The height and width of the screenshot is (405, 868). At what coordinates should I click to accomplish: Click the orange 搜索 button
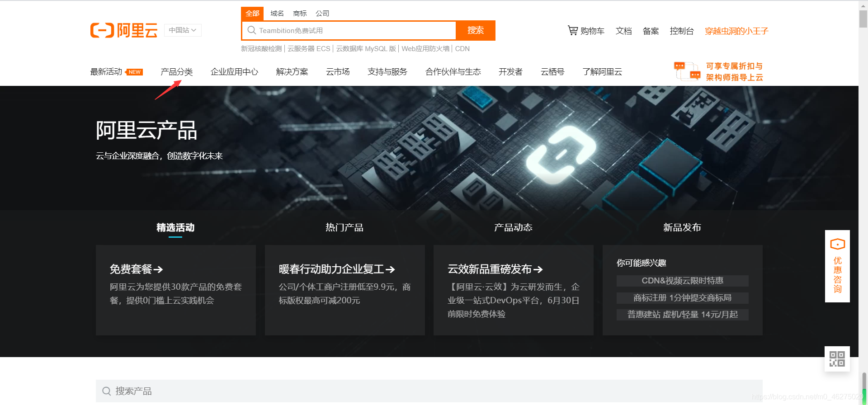pos(476,30)
